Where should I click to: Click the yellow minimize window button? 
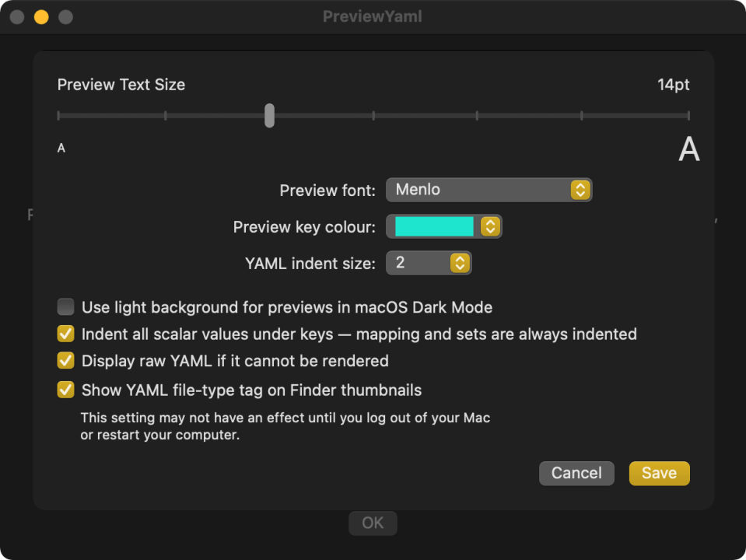tap(42, 16)
